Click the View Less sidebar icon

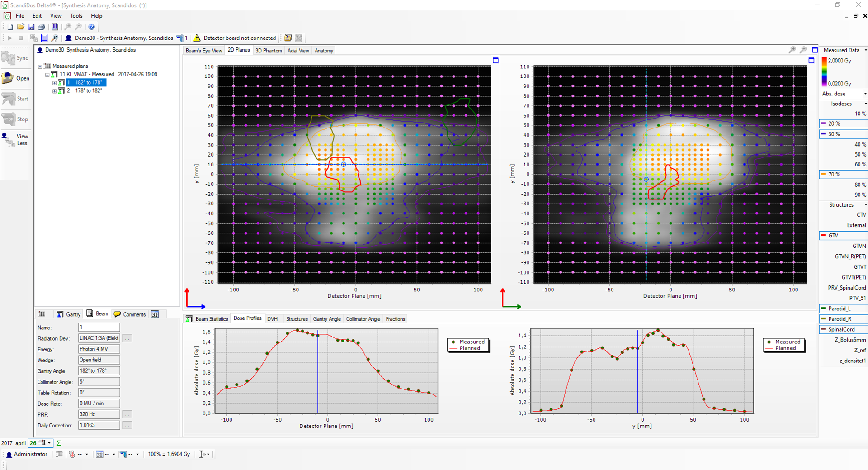(x=16, y=139)
